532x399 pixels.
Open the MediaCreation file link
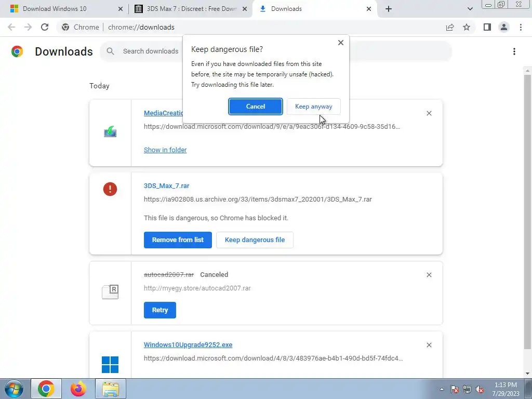point(163,113)
